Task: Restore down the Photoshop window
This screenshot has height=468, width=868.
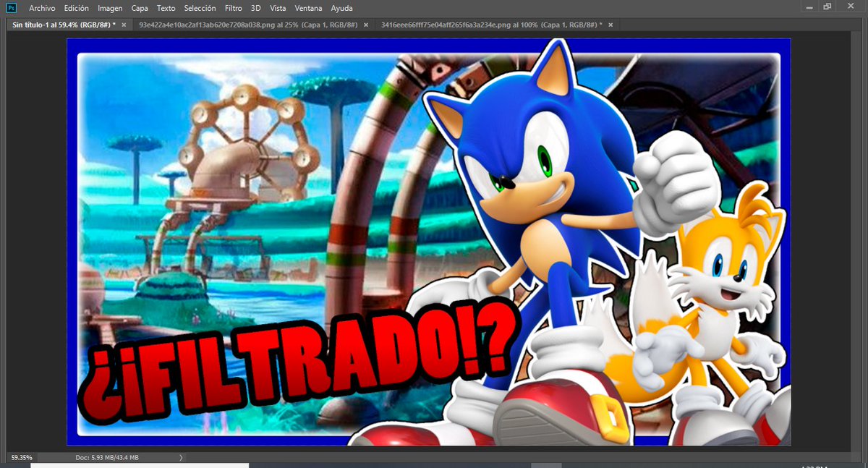Action: click(x=827, y=7)
